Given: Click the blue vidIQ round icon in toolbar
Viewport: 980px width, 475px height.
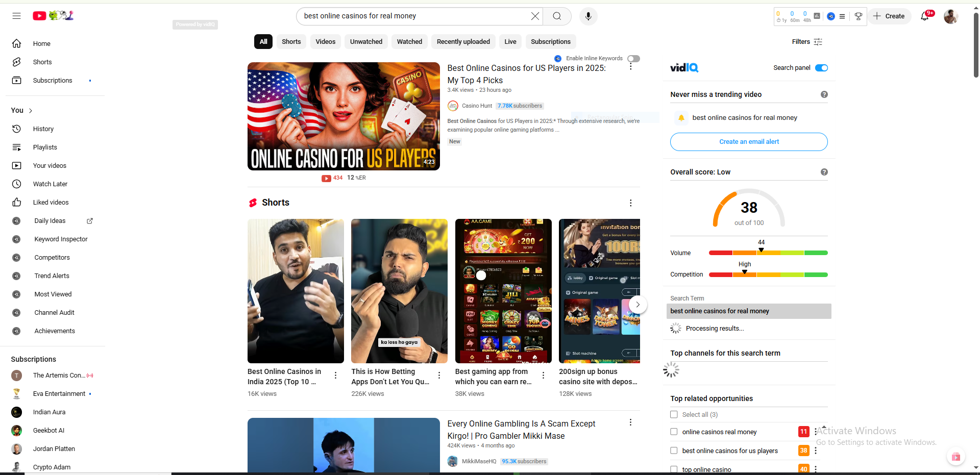Looking at the screenshot, I should click(830, 16).
